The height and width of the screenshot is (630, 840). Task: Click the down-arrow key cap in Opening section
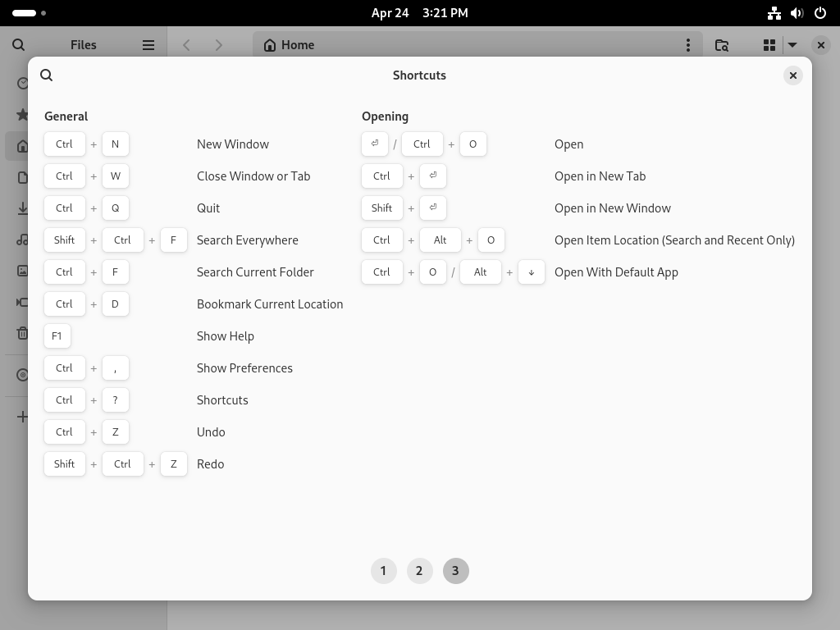point(532,272)
